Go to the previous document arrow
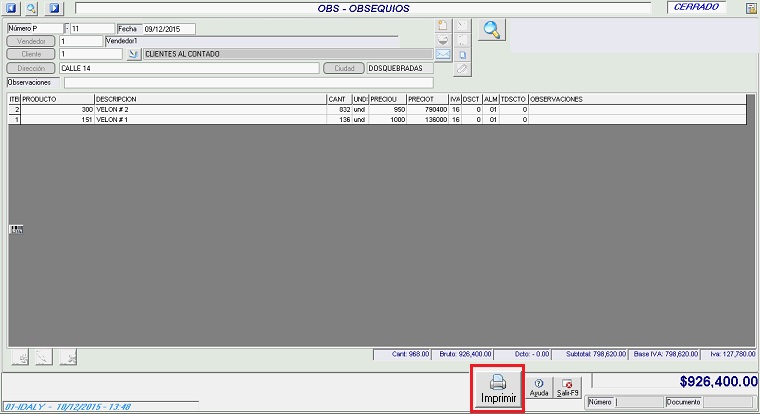Image resolution: width=760 pixels, height=414 pixels. click(12, 8)
